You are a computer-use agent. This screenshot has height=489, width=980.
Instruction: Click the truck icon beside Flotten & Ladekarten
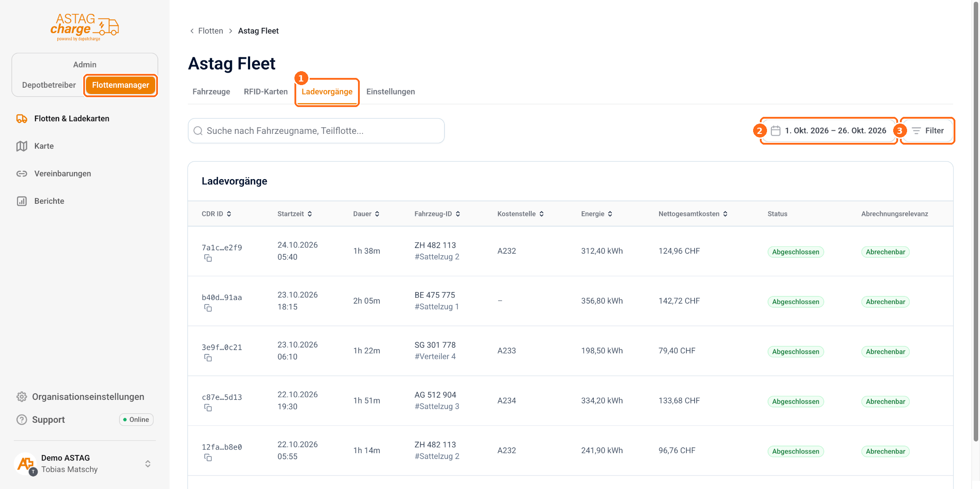21,119
